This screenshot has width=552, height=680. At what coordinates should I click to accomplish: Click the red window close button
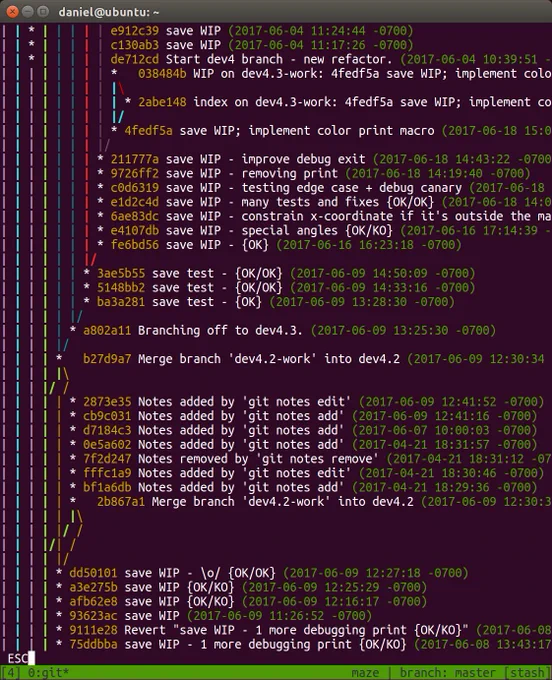coord(13,12)
